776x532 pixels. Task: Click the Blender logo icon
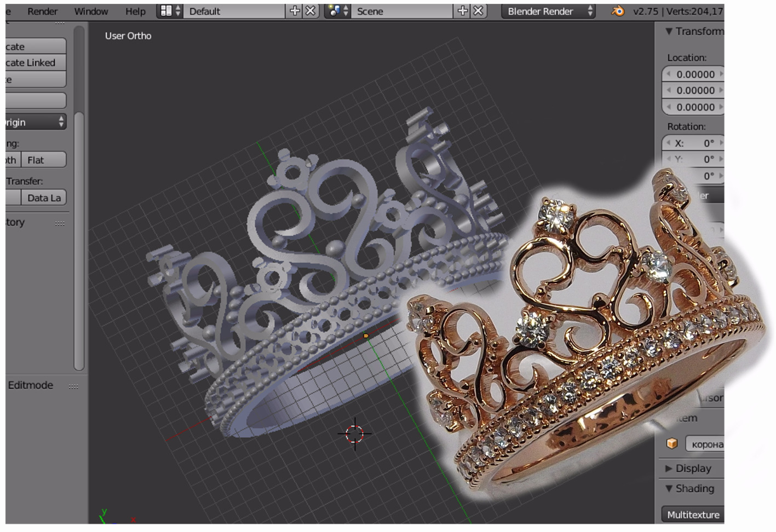coord(618,11)
